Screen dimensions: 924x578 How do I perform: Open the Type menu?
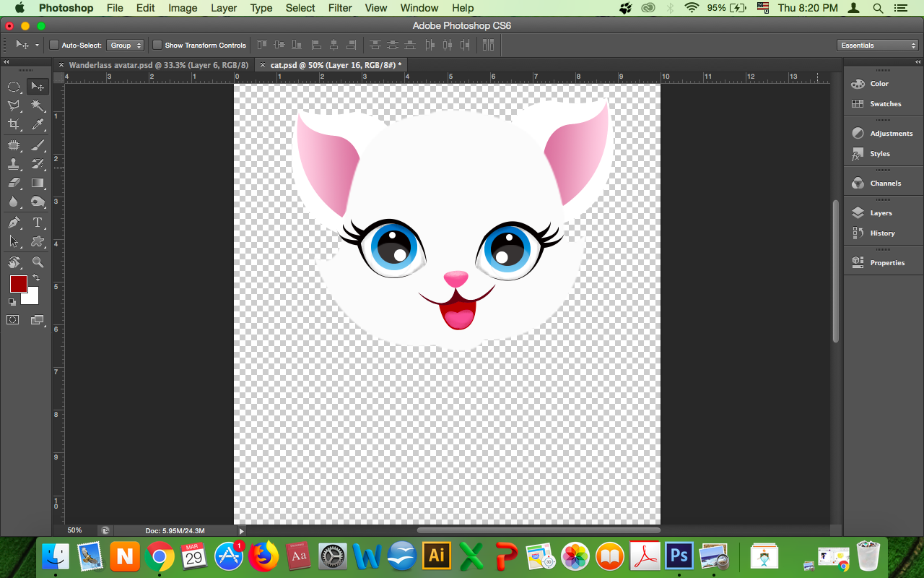tap(261, 8)
